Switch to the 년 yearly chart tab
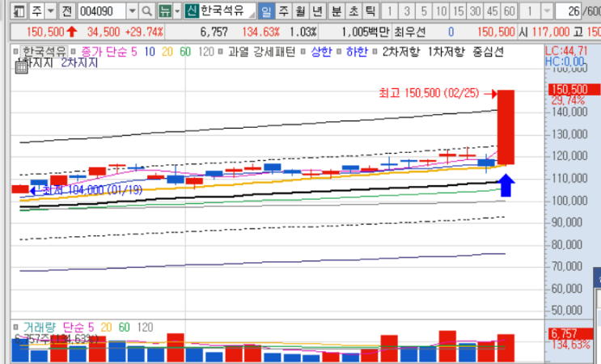601x364 pixels. point(317,11)
